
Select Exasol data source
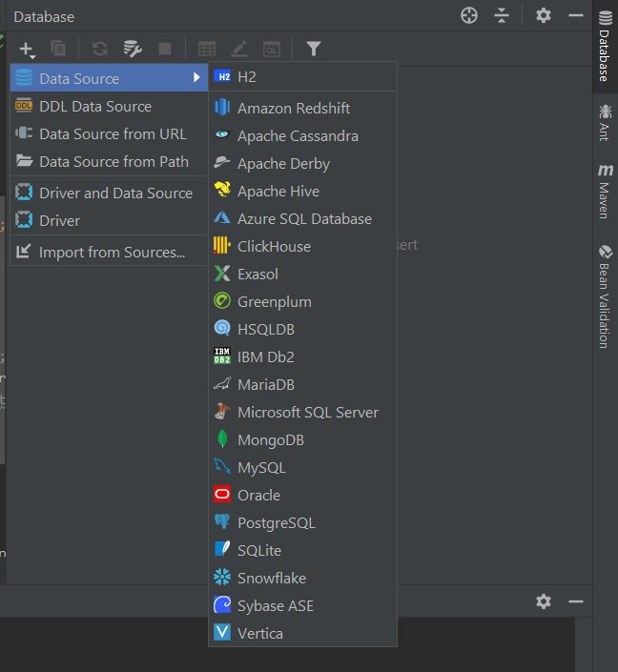[x=302, y=274]
